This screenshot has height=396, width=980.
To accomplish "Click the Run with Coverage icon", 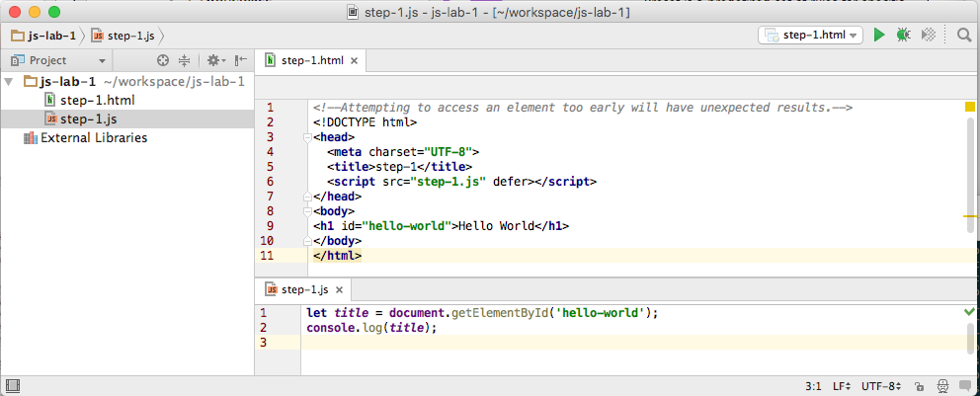I will click(928, 36).
